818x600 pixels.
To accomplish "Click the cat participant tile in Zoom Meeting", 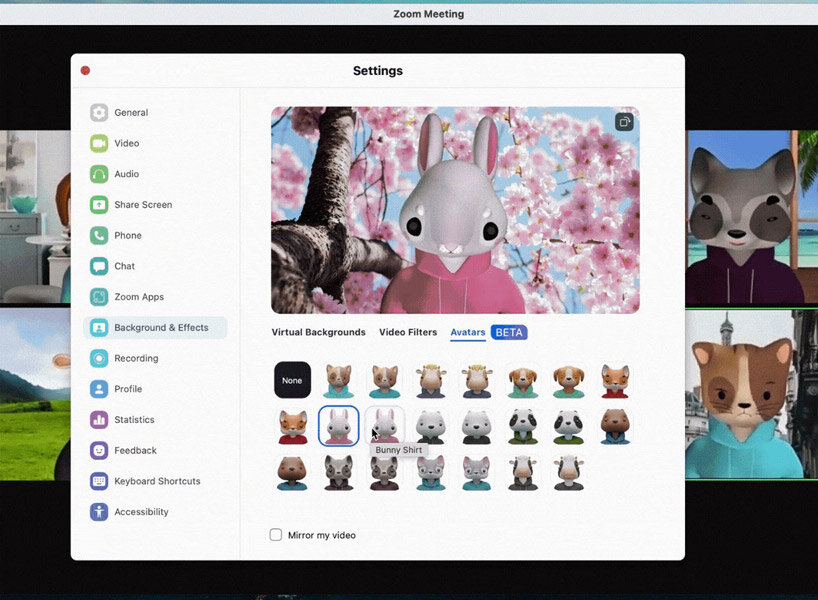I will (x=752, y=394).
